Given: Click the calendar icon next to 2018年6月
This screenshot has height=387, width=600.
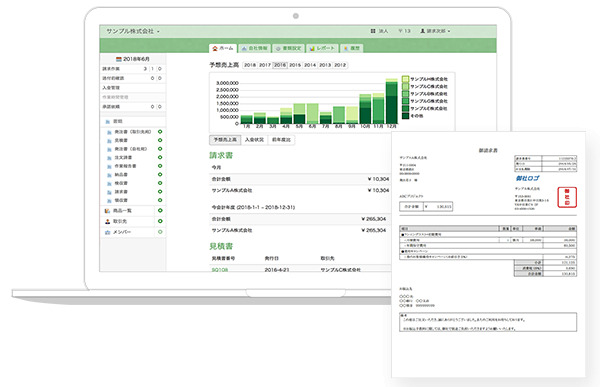Looking at the screenshot, I should point(119,59).
